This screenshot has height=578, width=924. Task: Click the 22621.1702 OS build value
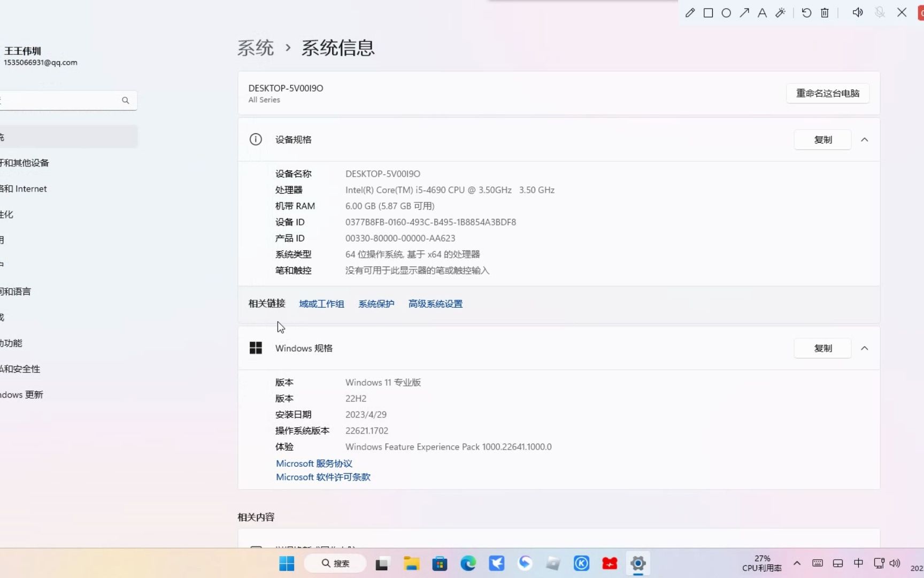(367, 431)
